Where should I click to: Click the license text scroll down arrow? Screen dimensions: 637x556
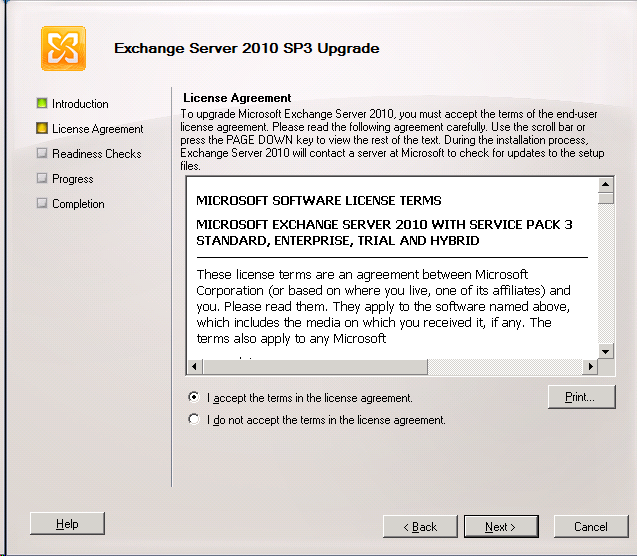click(606, 351)
